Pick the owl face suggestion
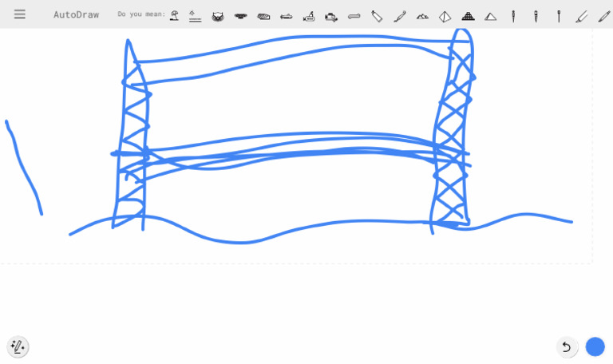The width and height of the screenshot is (613, 364). tap(218, 17)
